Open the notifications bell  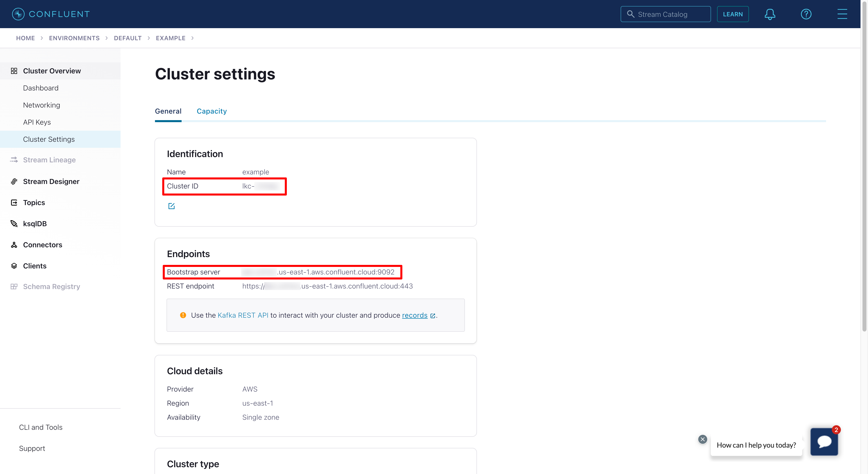(x=770, y=14)
